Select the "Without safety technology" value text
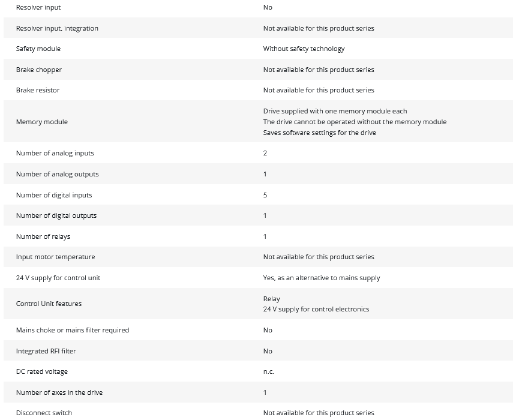The width and height of the screenshot is (516, 420). tap(304, 49)
